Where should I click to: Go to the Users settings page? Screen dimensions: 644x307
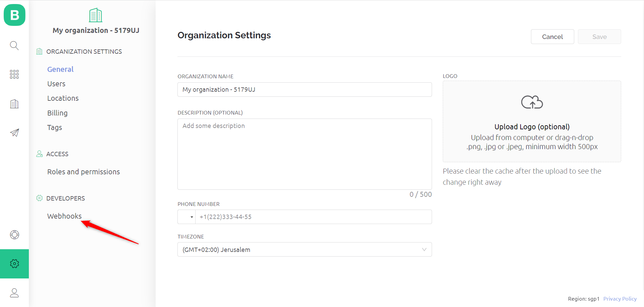click(x=56, y=84)
